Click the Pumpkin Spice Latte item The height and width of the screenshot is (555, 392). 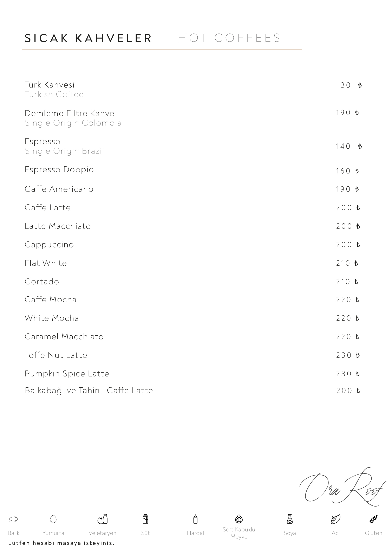coord(67,374)
